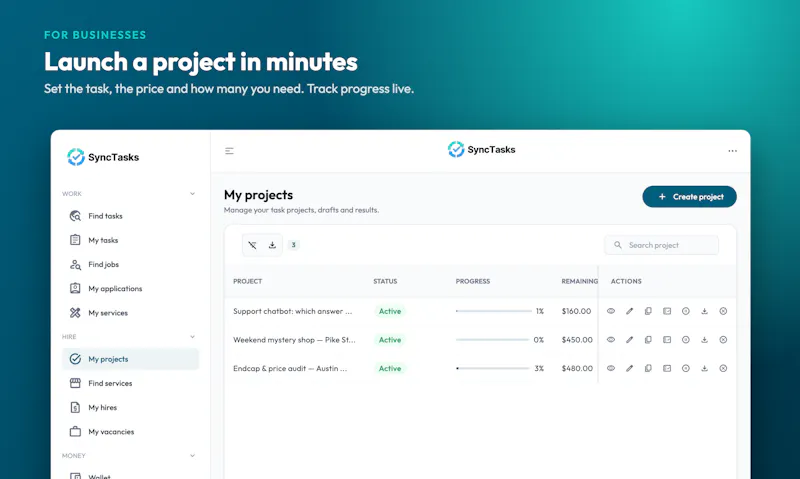Collapse the MONEY sidebar section
This screenshot has width=800, height=479.
pyautogui.click(x=192, y=456)
